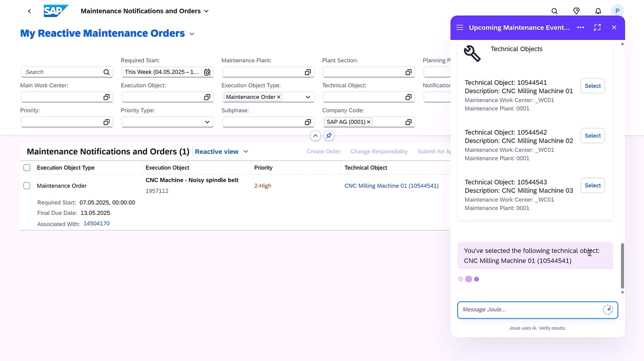
Task: Open Priority value help icon
Action: point(106,122)
